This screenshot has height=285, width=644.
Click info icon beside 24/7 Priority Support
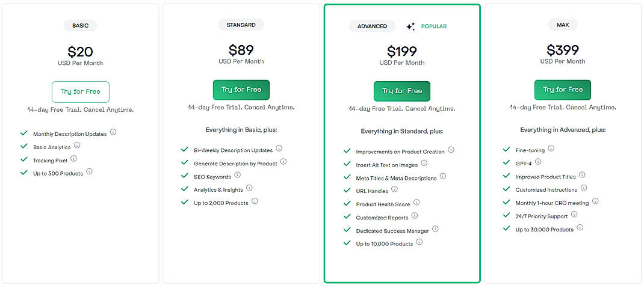574,214
